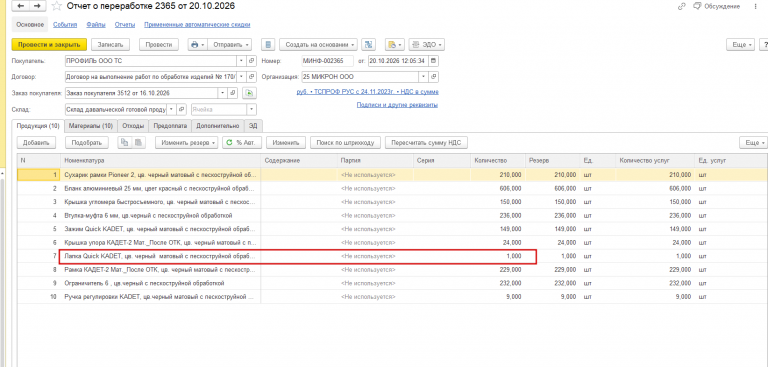Switch to the Предоплата tab
The width and height of the screenshot is (768, 367).
point(170,126)
